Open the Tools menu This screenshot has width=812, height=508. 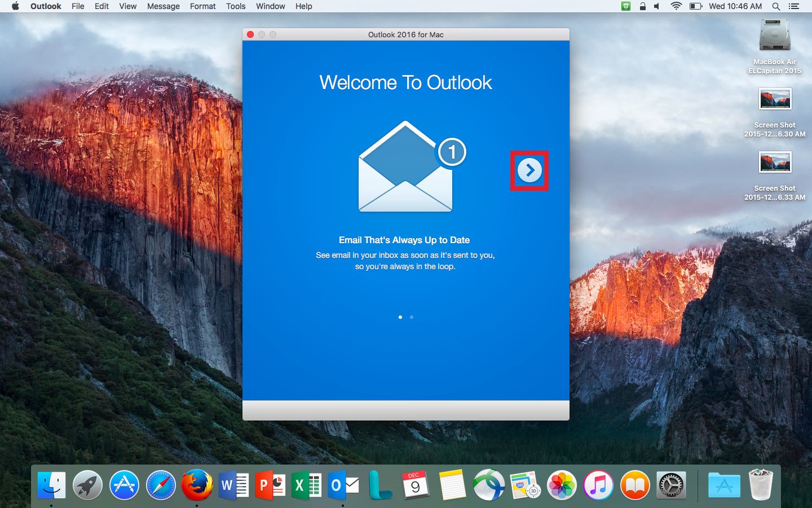click(x=236, y=6)
